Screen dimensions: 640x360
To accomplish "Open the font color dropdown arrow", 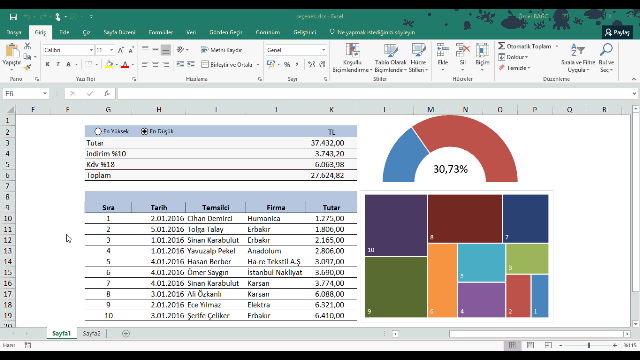I will [133, 64].
